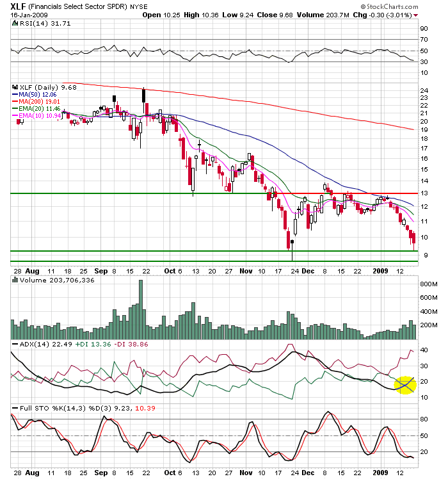Click the NYSE exchange label

coord(139,6)
